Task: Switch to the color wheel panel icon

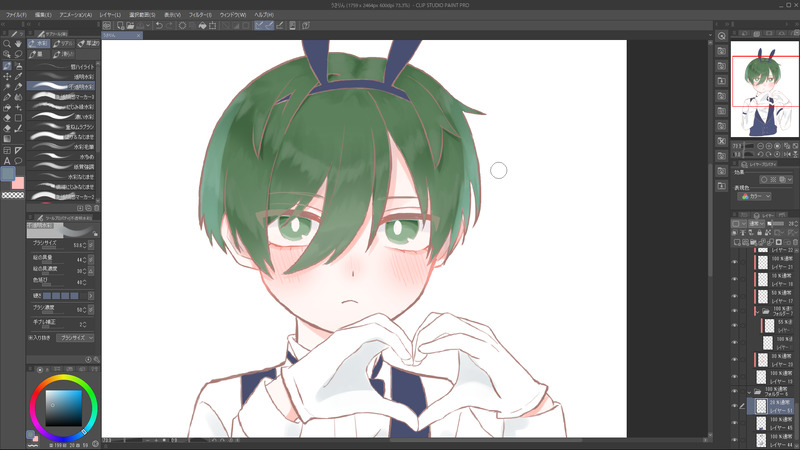Action: click(x=40, y=369)
